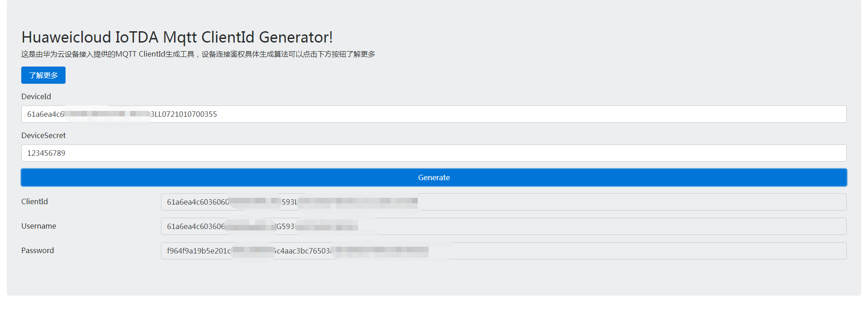Click the DeviceSecret label text
868x316 pixels.
tap(43, 135)
